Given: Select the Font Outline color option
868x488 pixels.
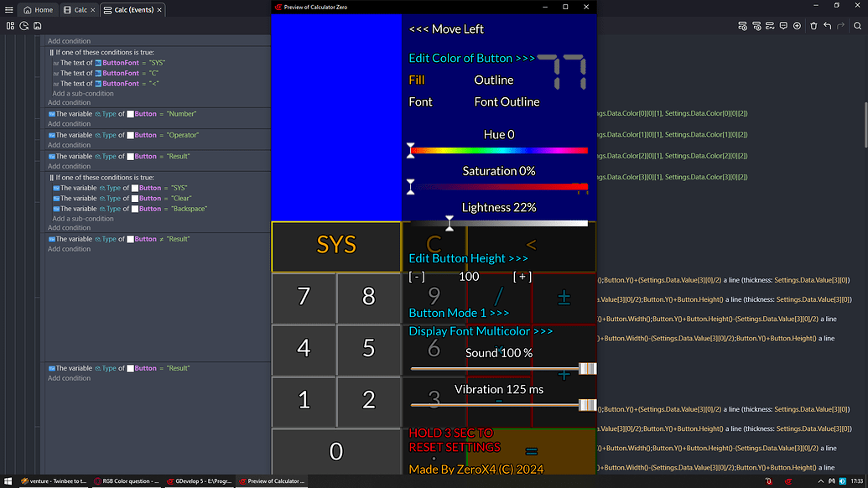Looking at the screenshot, I should pos(507,101).
